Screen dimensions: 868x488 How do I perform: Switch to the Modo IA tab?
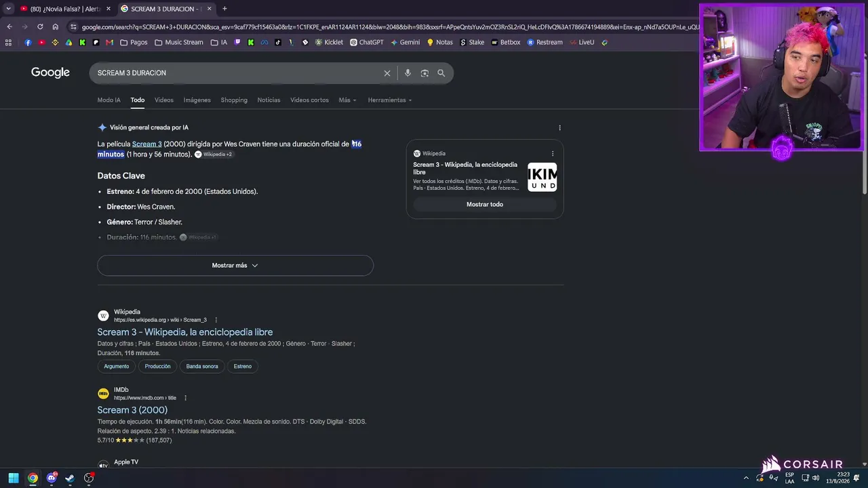coord(108,100)
